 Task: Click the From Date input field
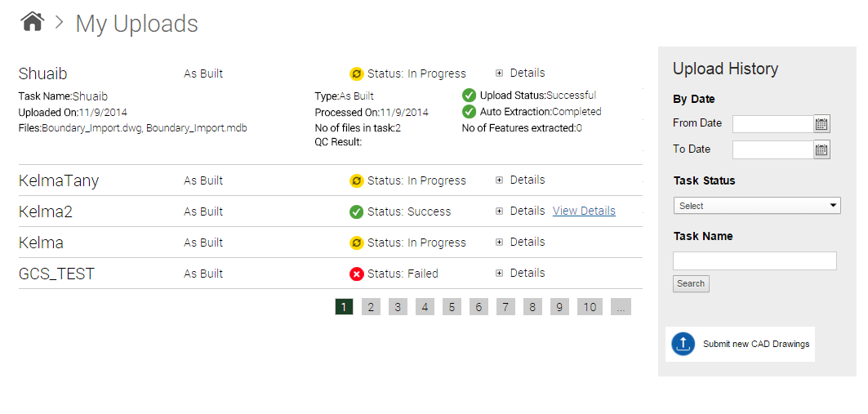pos(772,124)
